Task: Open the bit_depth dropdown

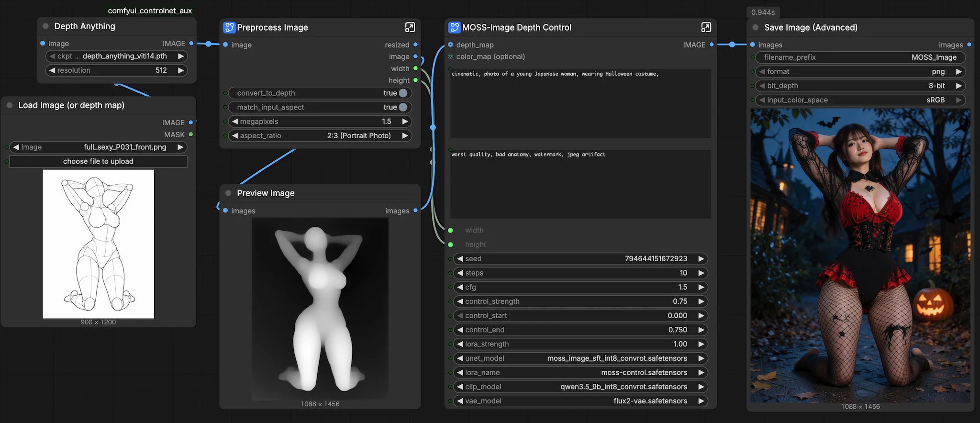Action: pos(860,86)
